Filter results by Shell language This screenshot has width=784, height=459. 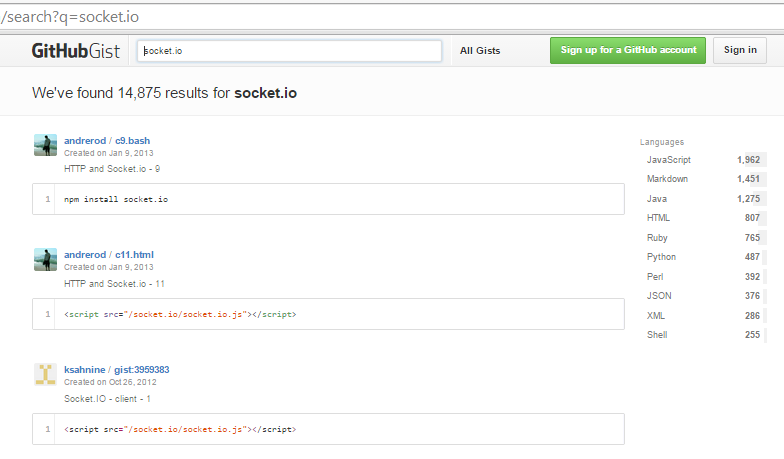[703, 335]
